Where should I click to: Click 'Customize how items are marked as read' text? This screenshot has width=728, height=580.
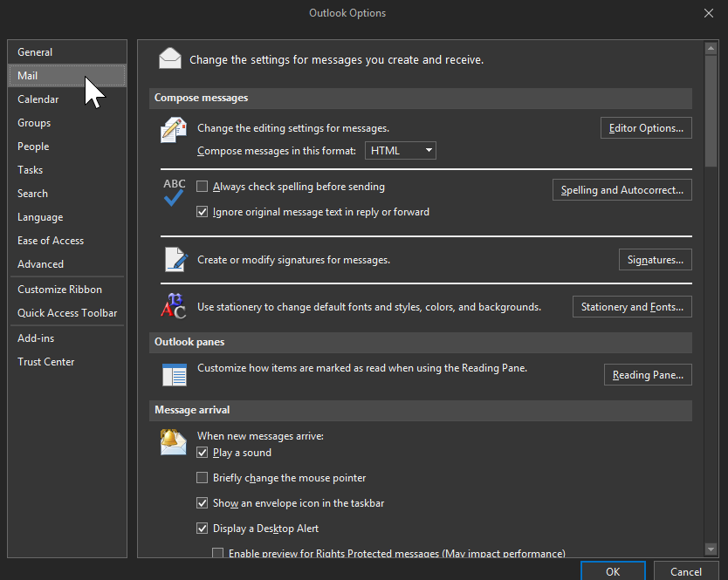pyautogui.click(x=362, y=368)
